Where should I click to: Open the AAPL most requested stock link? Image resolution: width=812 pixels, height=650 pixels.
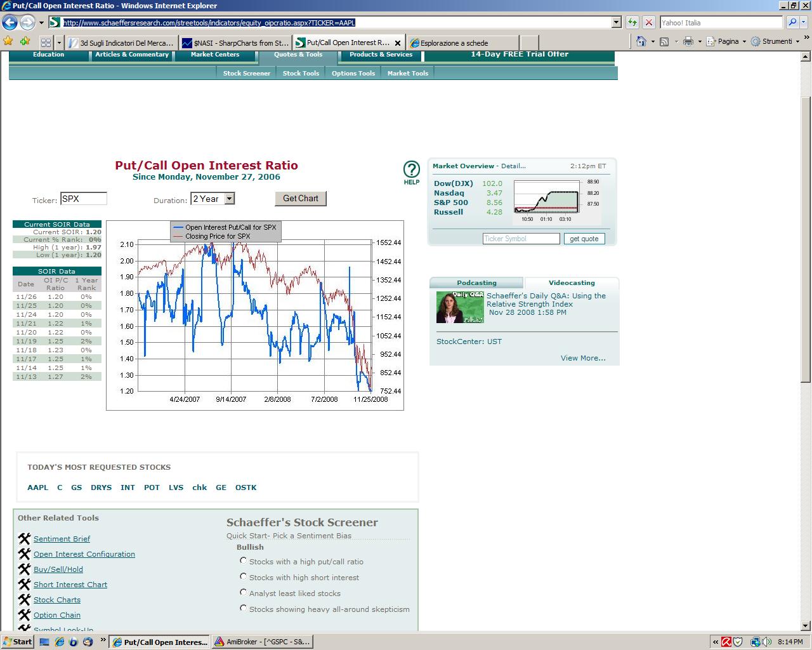tap(37, 487)
